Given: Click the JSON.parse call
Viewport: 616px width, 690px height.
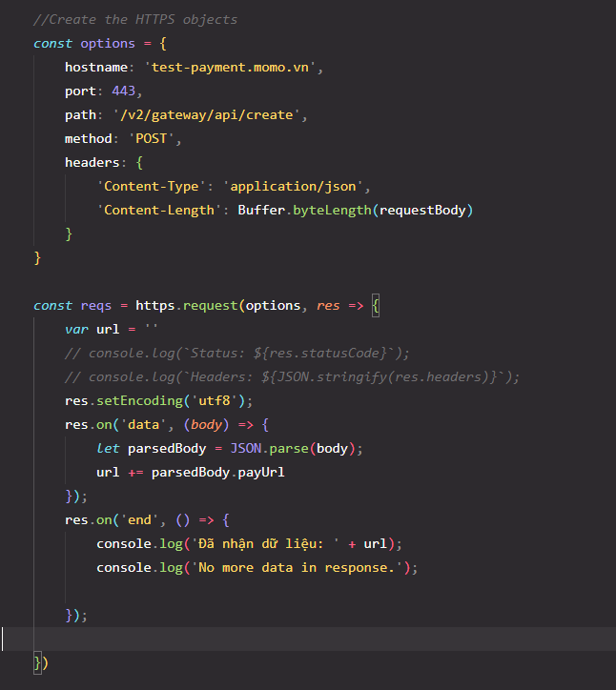Looking at the screenshot, I should pos(269,449).
